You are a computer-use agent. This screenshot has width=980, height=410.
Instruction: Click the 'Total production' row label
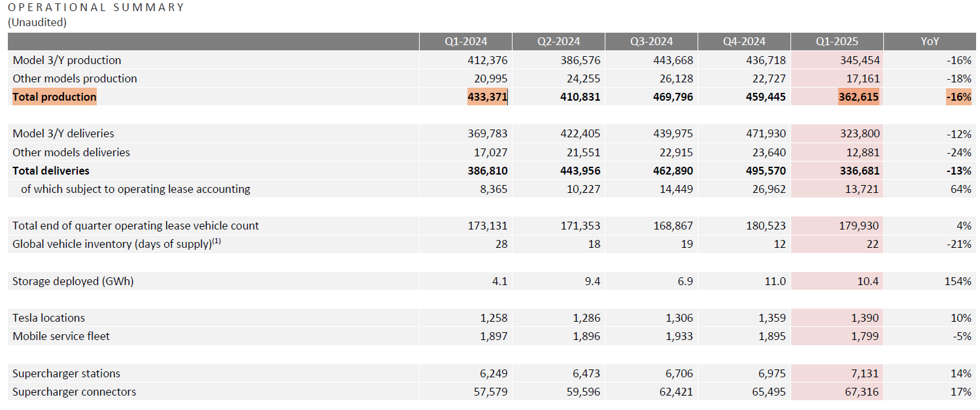(x=54, y=97)
